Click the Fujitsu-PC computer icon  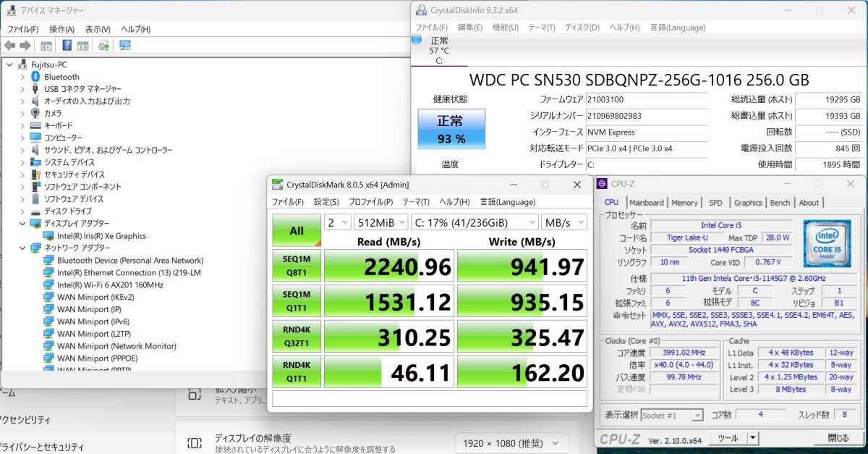23,64
